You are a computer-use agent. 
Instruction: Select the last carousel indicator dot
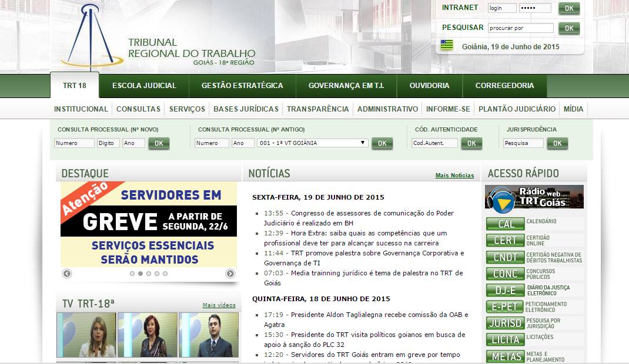point(165,274)
